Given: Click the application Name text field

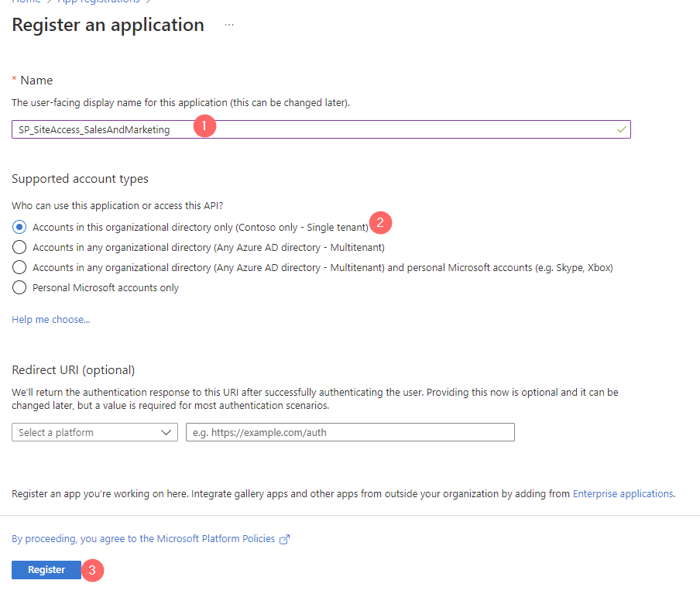Looking at the screenshot, I should click(x=310, y=130).
